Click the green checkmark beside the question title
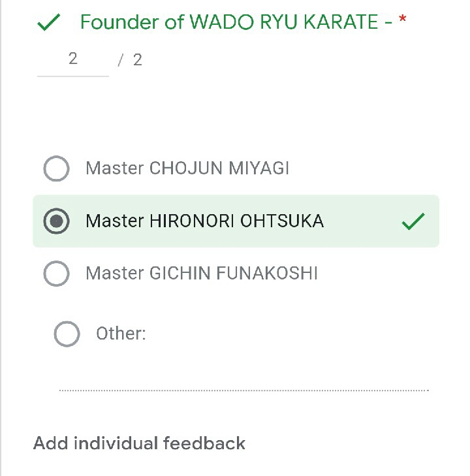This screenshot has width=470, height=476. [x=50, y=24]
